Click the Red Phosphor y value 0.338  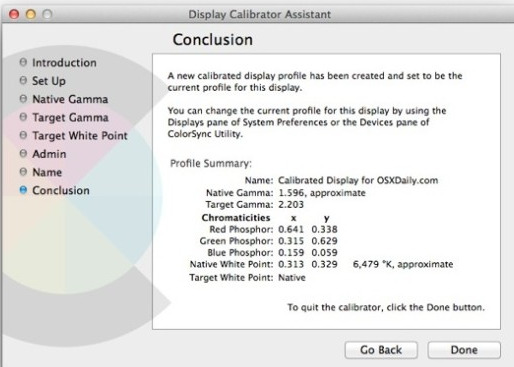[x=324, y=229]
